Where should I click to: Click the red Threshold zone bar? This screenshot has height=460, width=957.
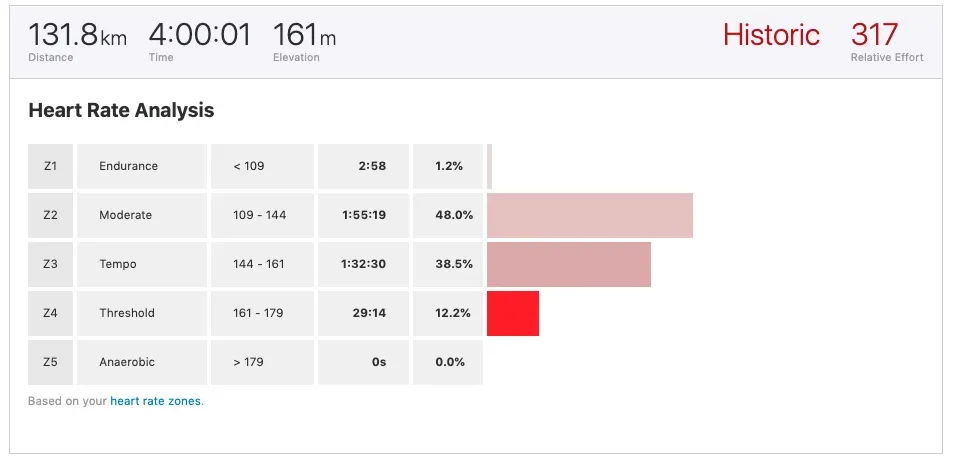[513, 313]
